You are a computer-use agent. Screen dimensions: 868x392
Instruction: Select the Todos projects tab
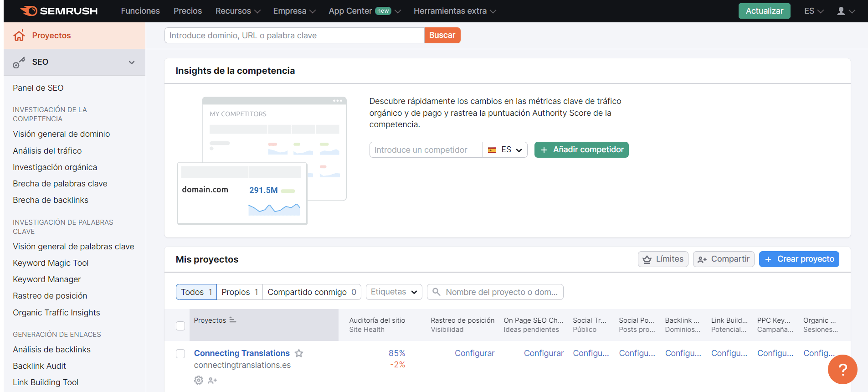click(196, 292)
